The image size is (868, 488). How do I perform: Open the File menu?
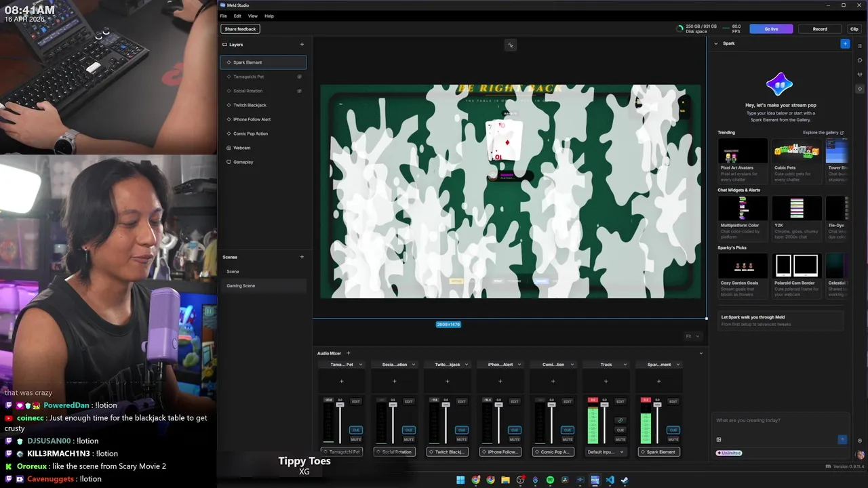pyautogui.click(x=223, y=16)
